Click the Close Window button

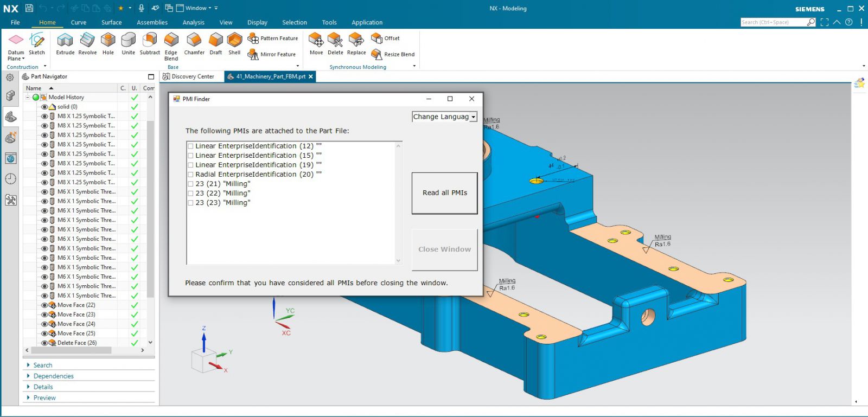445,249
